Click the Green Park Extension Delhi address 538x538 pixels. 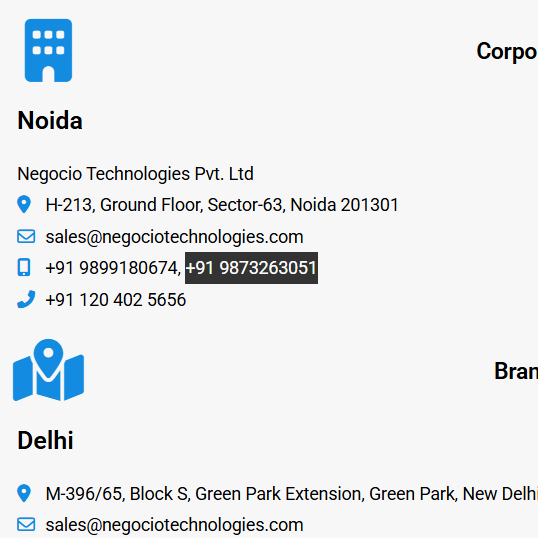292,494
